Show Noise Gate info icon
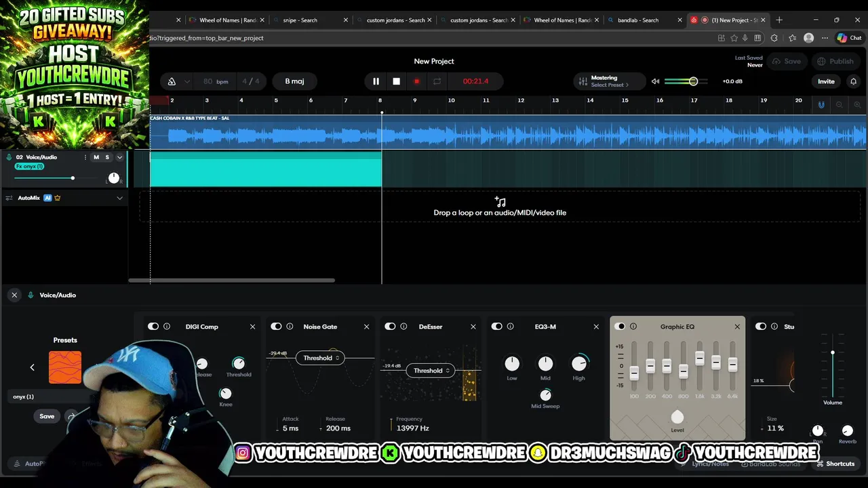Viewport: 868px width, 488px height. pyautogui.click(x=290, y=327)
